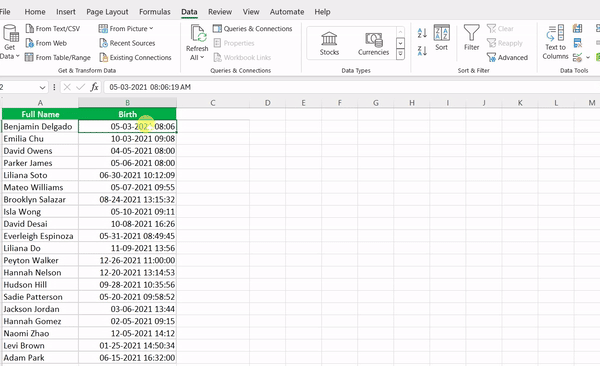Open the Review tab
Viewport: 600px width, 366px height.
[x=220, y=12]
